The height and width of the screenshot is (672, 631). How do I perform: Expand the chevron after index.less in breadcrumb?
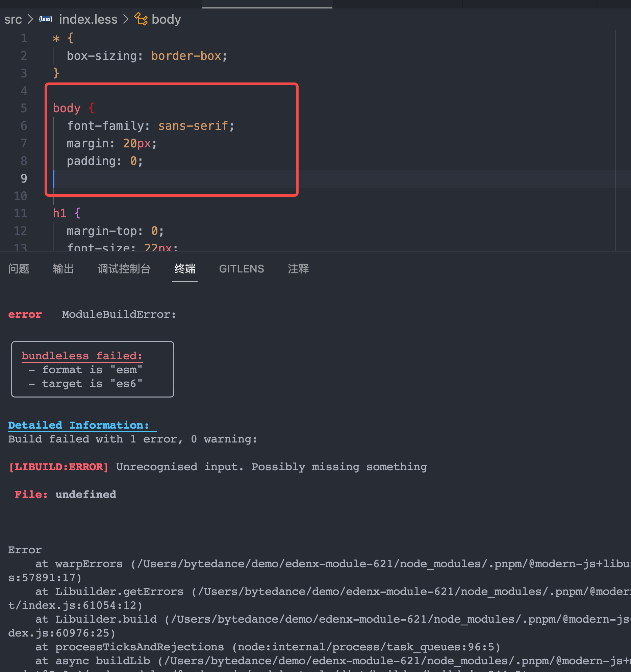tap(125, 19)
